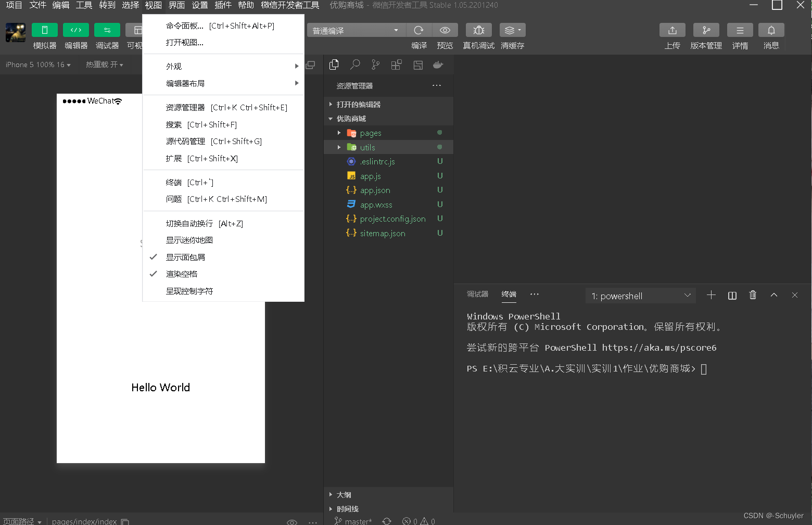Toggle 切换自动换行 word wrap
This screenshot has height=525, width=812.
click(x=223, y=223)
